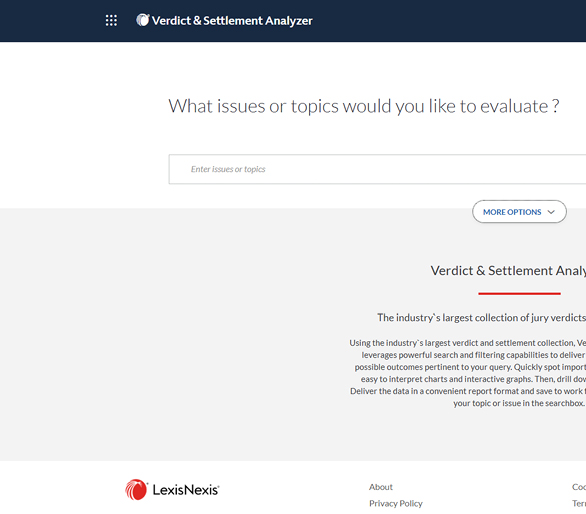The height and width of the screenshot is (514, 586).
Task: Open the Privacy Policy footer link
Action: coord(396,504)
